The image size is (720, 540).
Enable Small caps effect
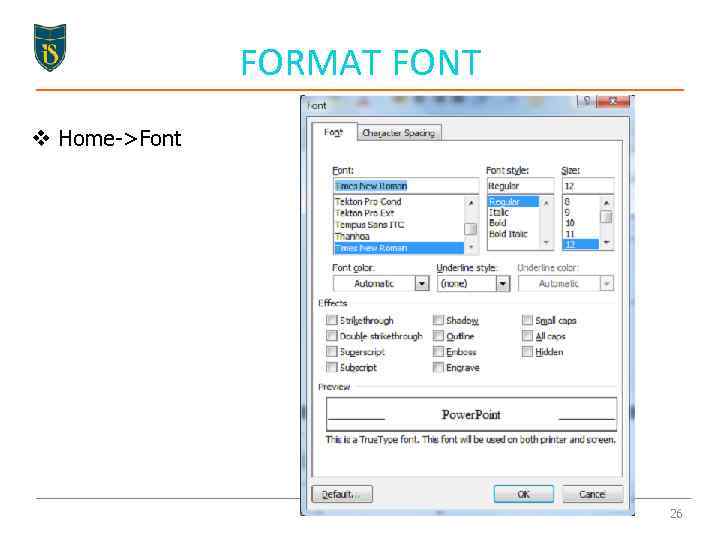(527, 320)
